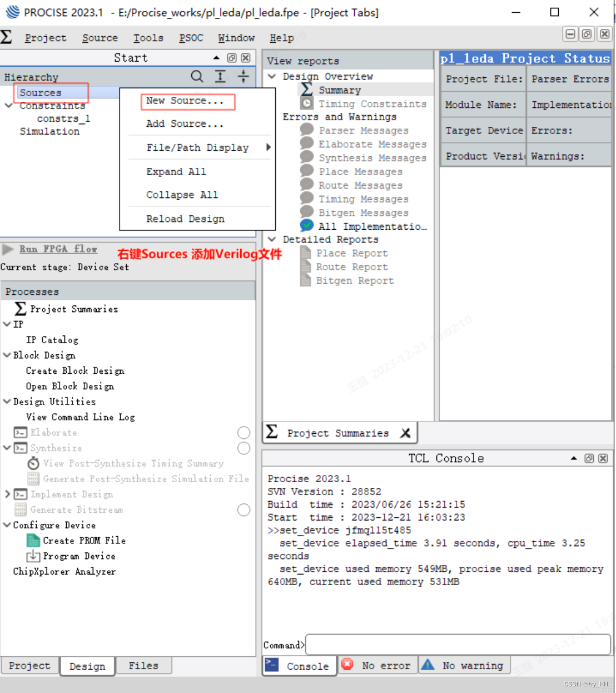Open the Project menu

click(x=46, y=38)
